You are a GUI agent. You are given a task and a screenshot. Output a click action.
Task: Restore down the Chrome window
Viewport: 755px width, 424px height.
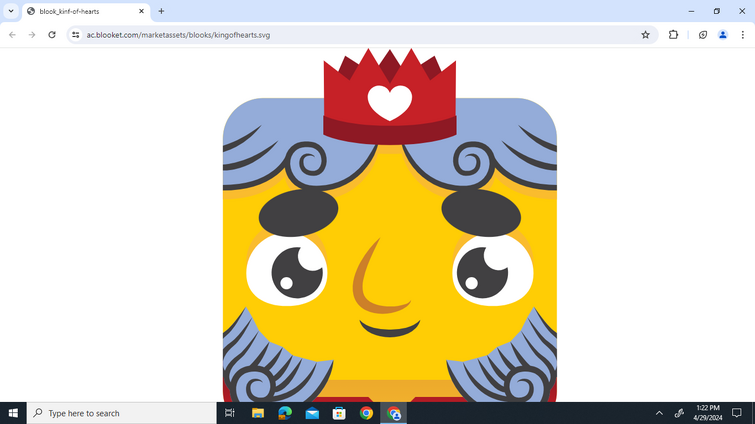tap(716, 11)
